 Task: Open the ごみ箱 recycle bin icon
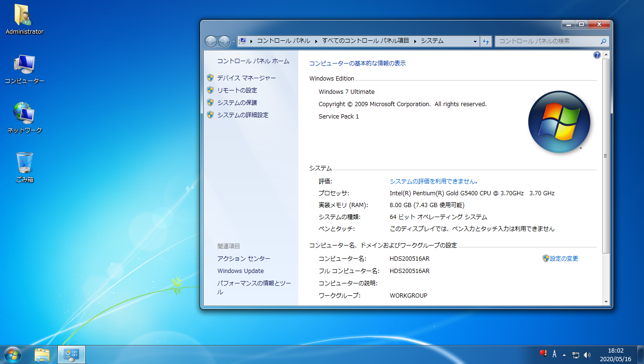pos(24,167)
